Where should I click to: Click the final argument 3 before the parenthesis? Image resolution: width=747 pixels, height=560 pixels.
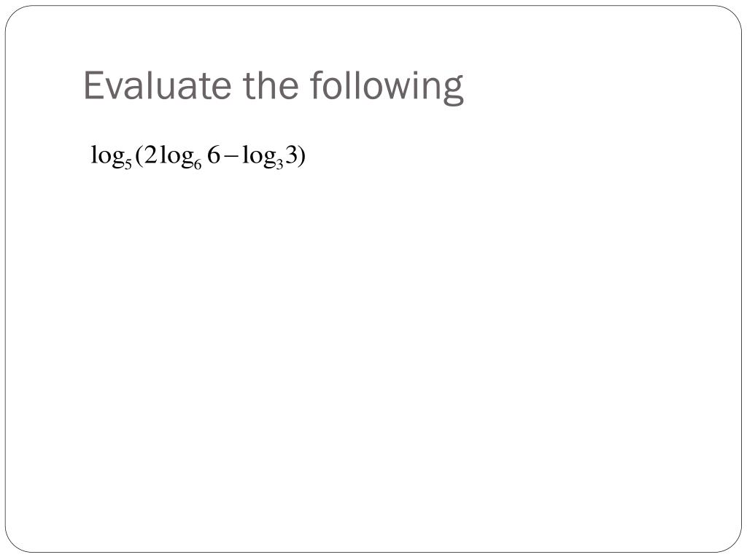point(291,155)
